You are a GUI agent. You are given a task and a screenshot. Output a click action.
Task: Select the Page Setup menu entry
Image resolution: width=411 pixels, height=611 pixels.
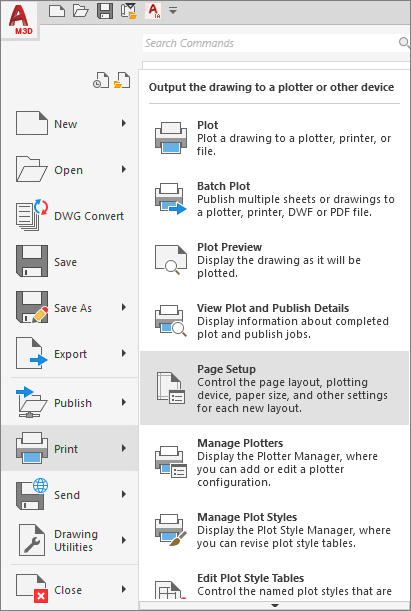pyautogui.click(x=274, y=388)
